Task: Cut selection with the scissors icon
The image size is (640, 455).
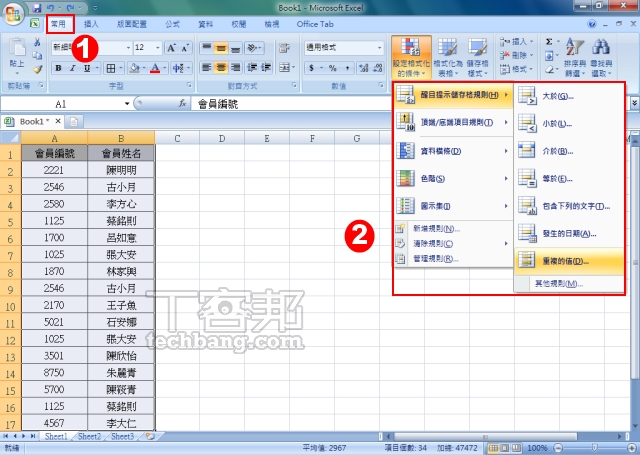Action: pos(37,42)
